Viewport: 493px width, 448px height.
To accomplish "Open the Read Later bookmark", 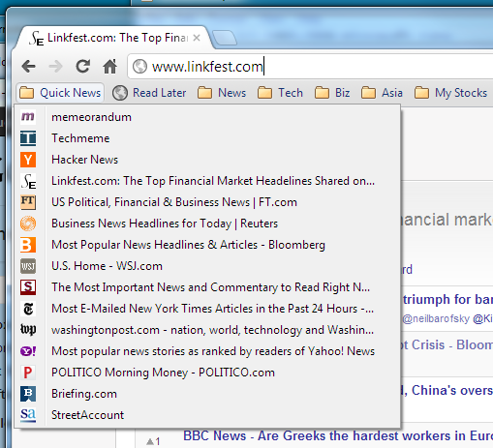I will click(x=149, y=93).
